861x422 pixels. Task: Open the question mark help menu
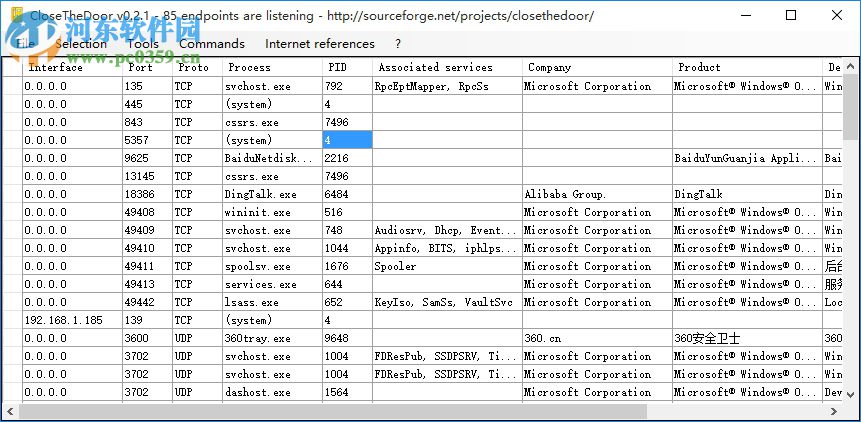point(398,44)
